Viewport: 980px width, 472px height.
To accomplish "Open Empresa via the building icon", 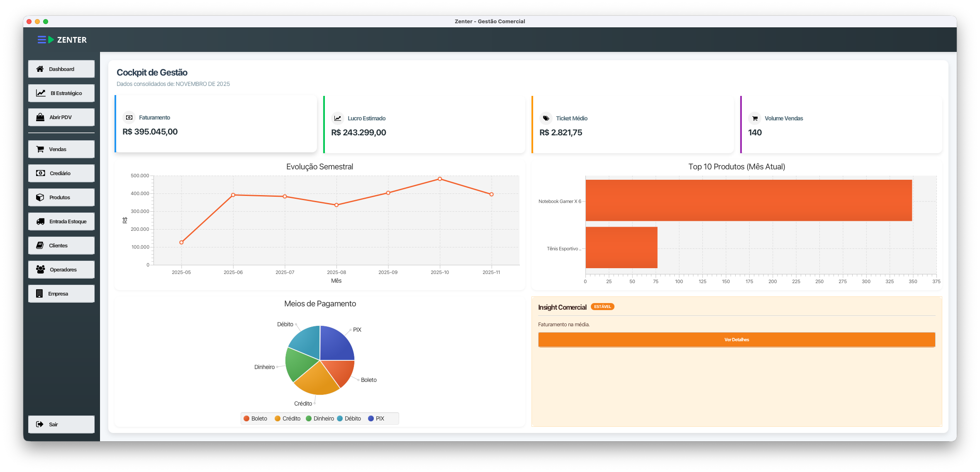I will (40, 293).
